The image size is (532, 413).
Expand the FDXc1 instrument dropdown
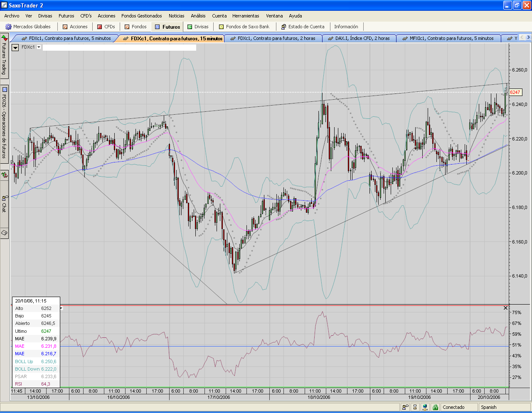click(39, 47)
